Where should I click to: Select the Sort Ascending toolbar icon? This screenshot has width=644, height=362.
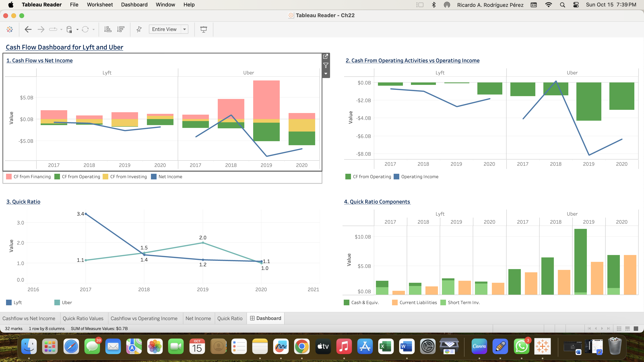[x=107, y=29]
